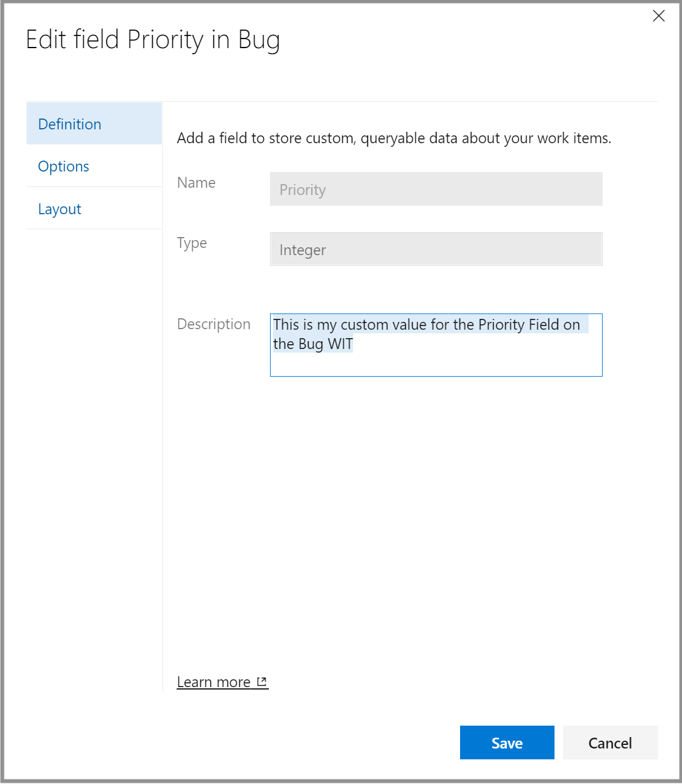682x784 pixels.
Task: Click the Name label text
Action: pyautogui.click(x=196, y=182)
